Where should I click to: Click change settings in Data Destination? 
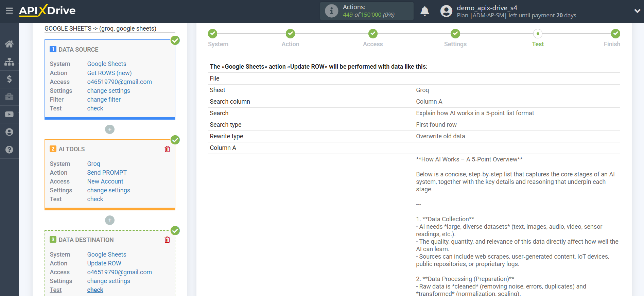pyautogui.click(x=109, y=281)
